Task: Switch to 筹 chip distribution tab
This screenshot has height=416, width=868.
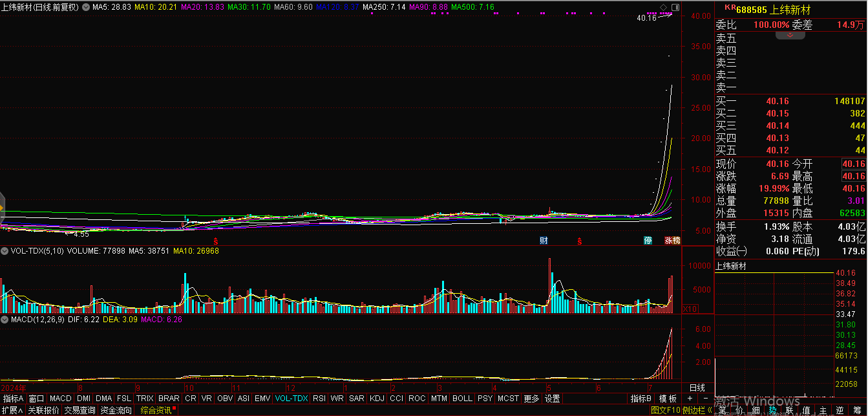Action: pyautogui.click(x=857, y=410)
